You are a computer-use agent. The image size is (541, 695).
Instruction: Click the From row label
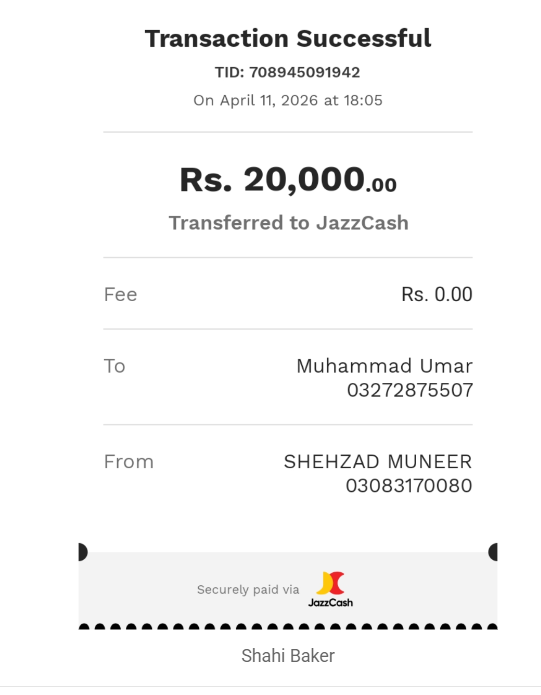coord(129,462)
